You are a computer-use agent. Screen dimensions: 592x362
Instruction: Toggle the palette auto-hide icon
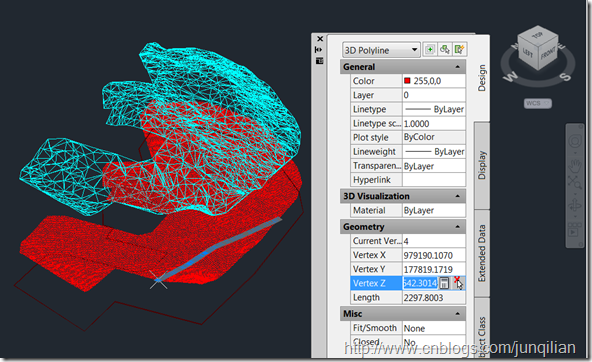click(319, 49)
